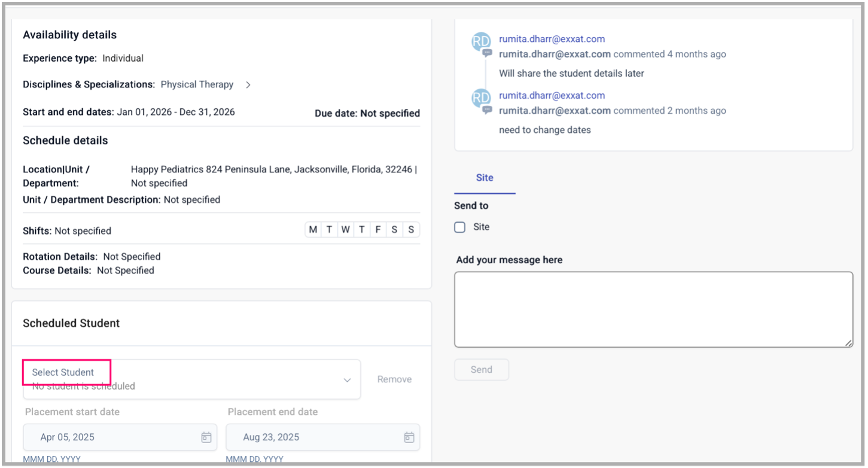Expand Physical Therapy disciplines chevron

coord(248,85)
